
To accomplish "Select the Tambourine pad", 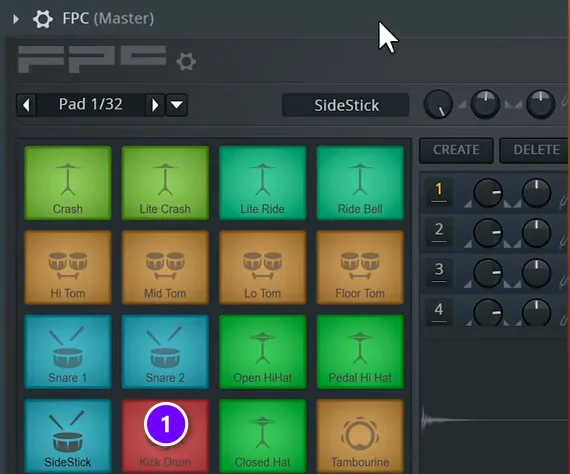I will pyautogui.click(x=360, y=436).
